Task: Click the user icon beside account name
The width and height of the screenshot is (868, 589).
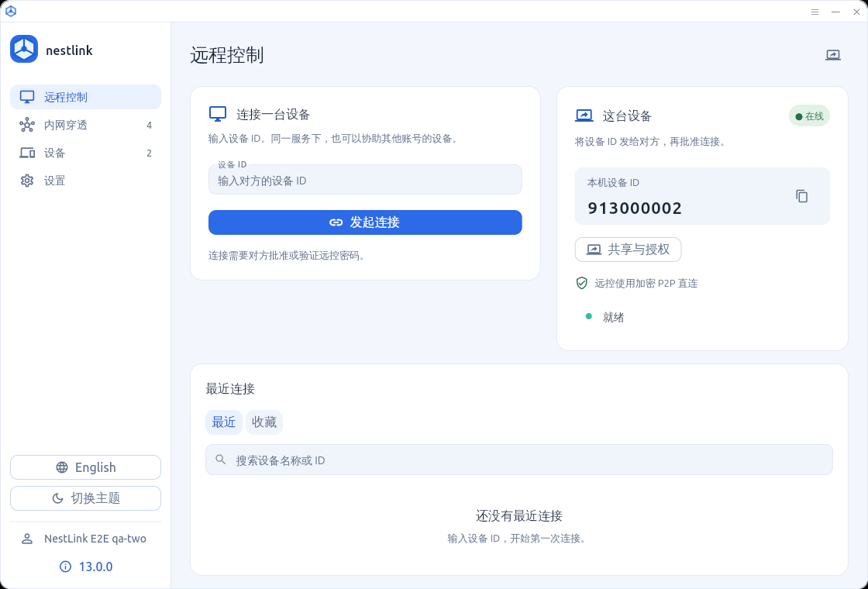Action: pos(26,539)
